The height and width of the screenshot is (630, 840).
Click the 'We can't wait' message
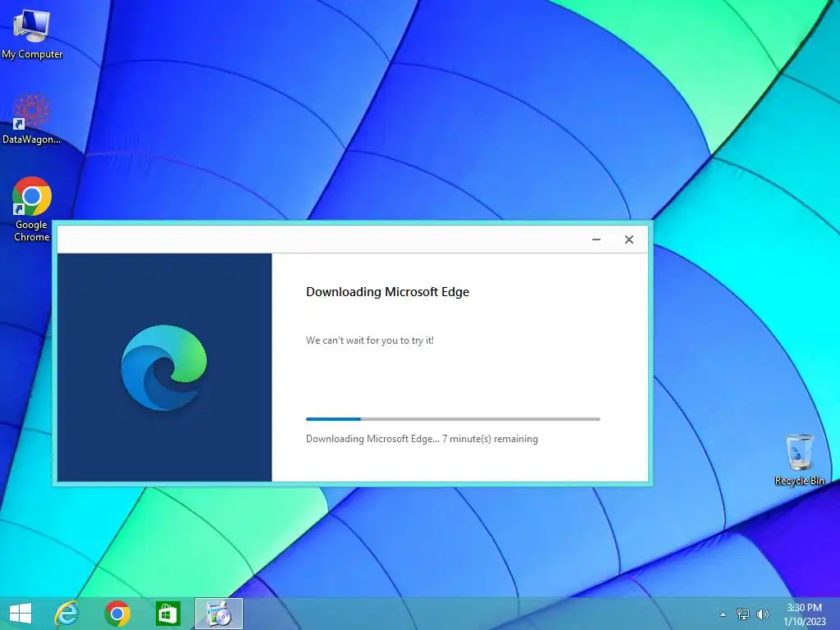click(370, 340)
